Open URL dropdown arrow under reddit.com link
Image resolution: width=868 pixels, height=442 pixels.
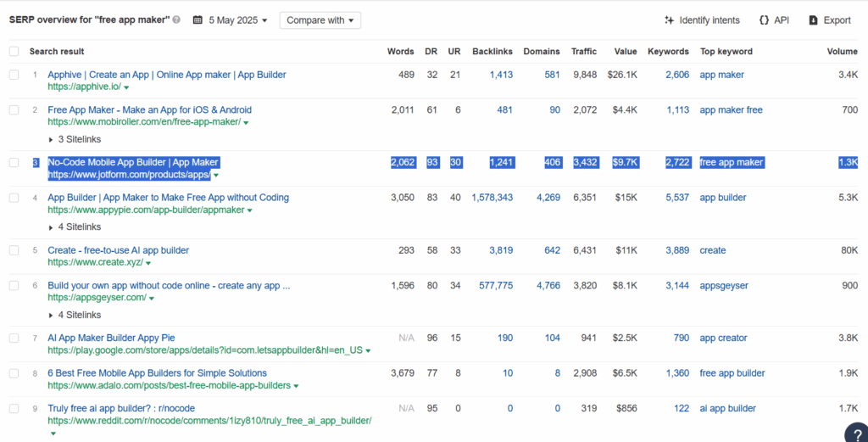coord(53,434)
